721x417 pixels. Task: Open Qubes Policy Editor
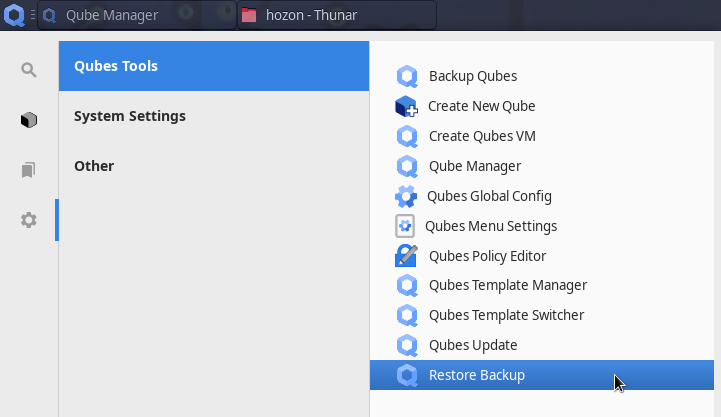(542, 256)
